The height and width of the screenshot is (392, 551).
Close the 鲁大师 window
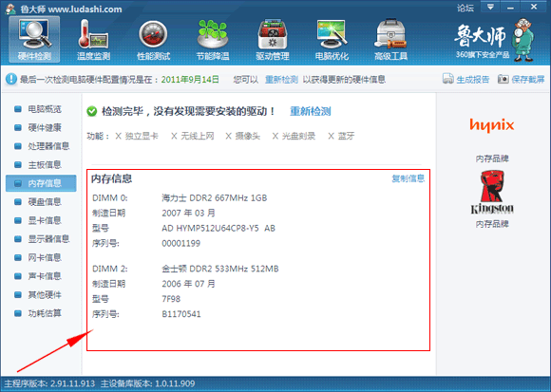(x=534, y=7)
